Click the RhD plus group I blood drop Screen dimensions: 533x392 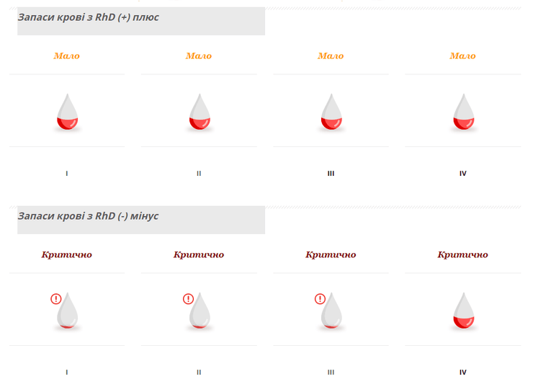[67, 112]
